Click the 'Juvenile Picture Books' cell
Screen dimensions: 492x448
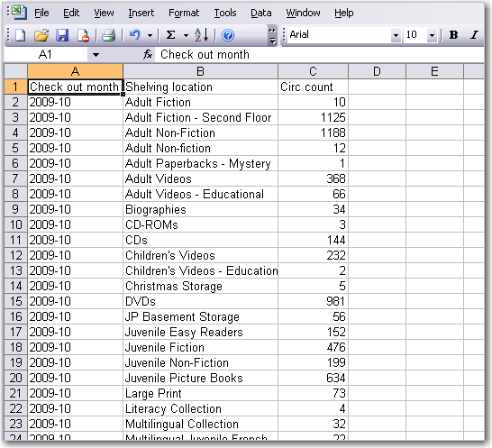(200, 378)
